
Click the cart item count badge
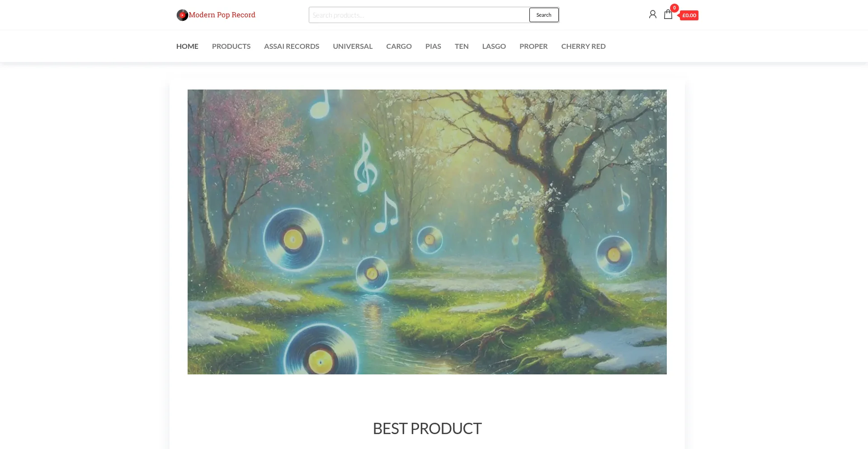(x=674, y=8)
